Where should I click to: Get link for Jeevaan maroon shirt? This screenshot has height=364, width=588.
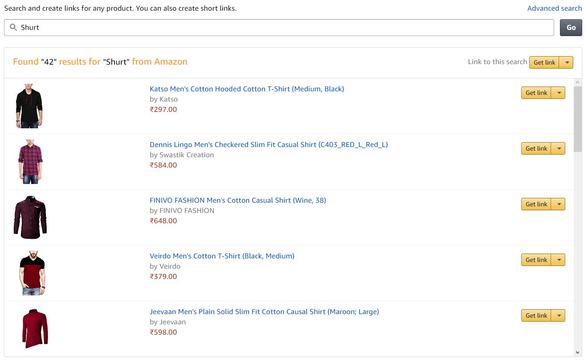coord(536,315)
